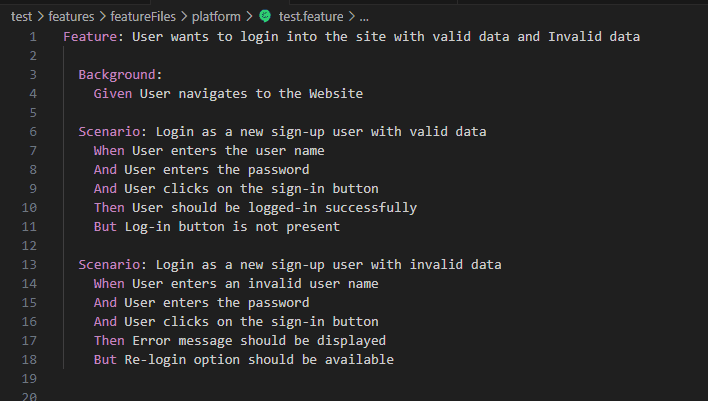
Task: Click the green cucumber file icon in breadcrumb
Action: pos(265,16)
